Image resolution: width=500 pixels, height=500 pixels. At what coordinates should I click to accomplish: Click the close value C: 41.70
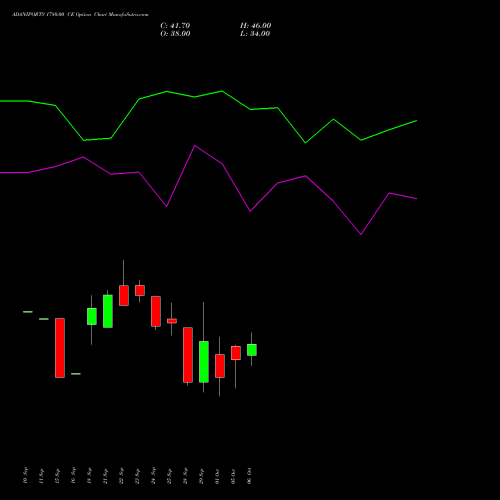pos(175,26)
